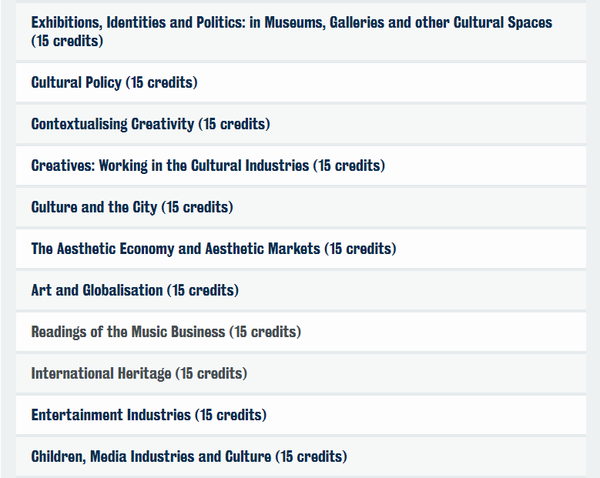This screenshot has height=478, width=600.
Task: Click the credits text for Art and Globalisation
Action: [203, 290]
